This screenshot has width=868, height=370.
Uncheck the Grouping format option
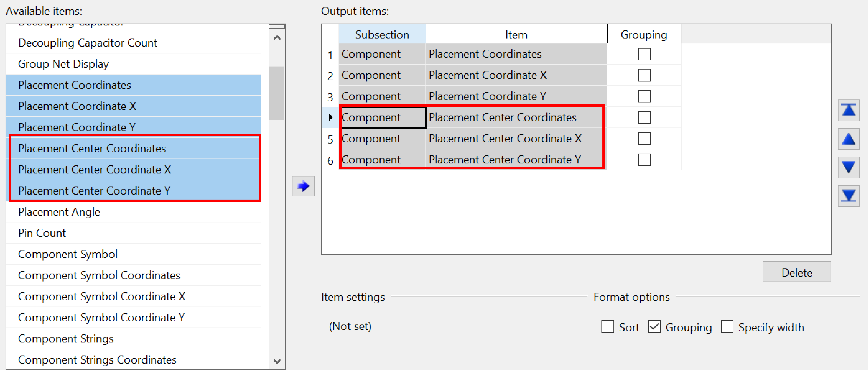tap(654, 327)
